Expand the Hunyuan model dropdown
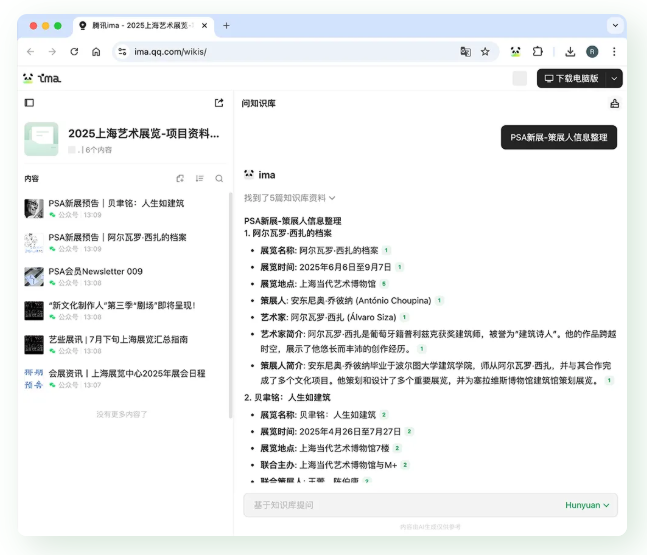This screenshot has width=647, height=555. pos(587,505)
